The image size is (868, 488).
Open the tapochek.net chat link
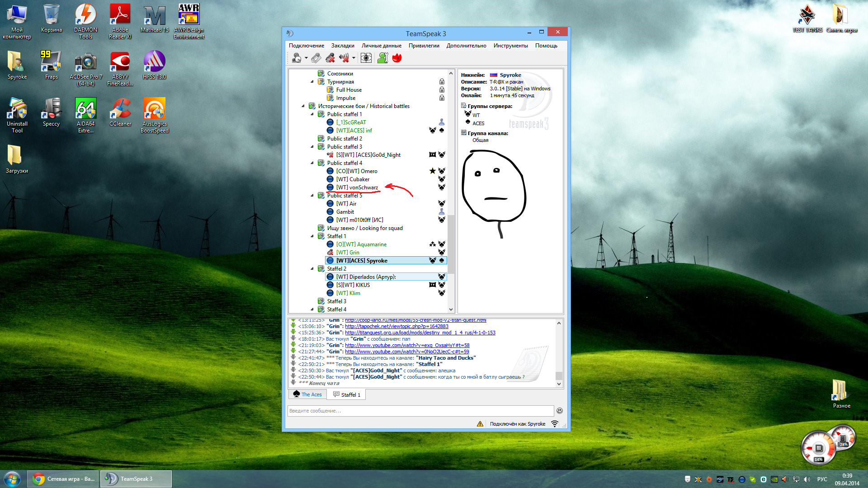point(396,326)
